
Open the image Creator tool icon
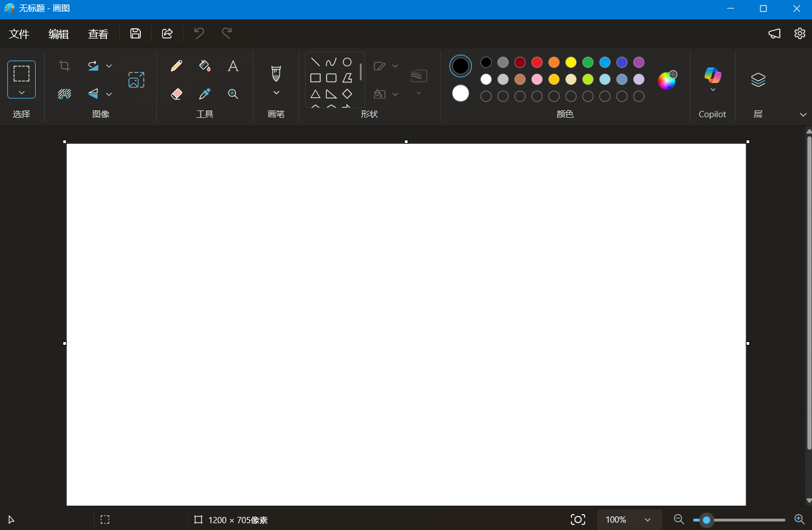click(x=136, y=80)
